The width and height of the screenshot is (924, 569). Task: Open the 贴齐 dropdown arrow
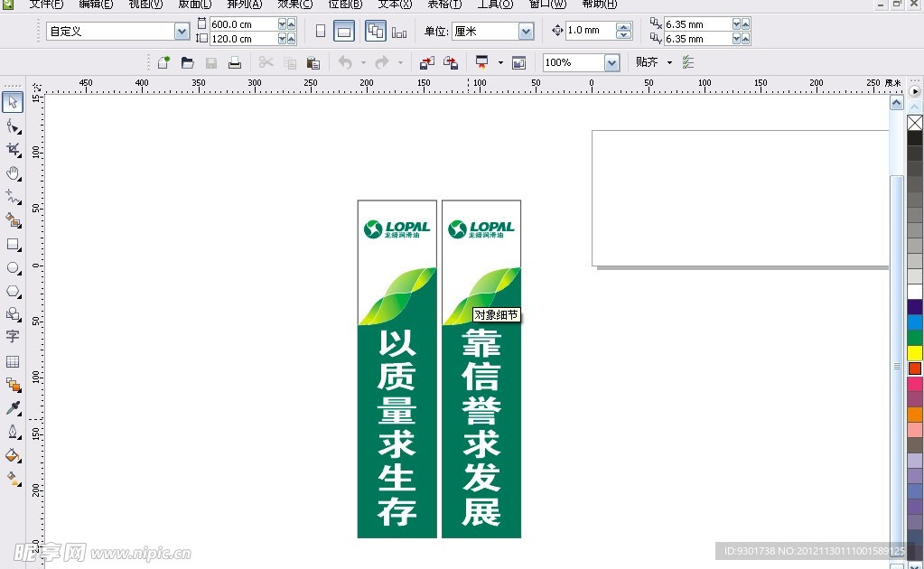click(x=669, y=62)
